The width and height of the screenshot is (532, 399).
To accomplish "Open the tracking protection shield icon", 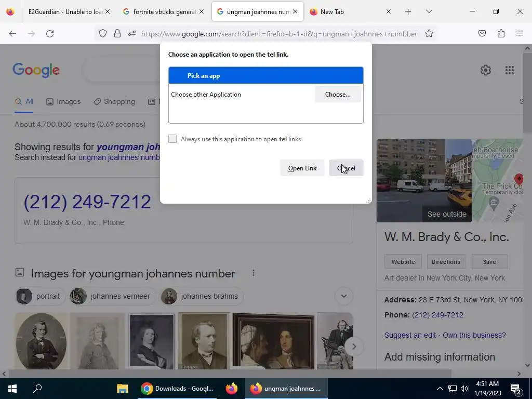I will [x=103, y=33].
